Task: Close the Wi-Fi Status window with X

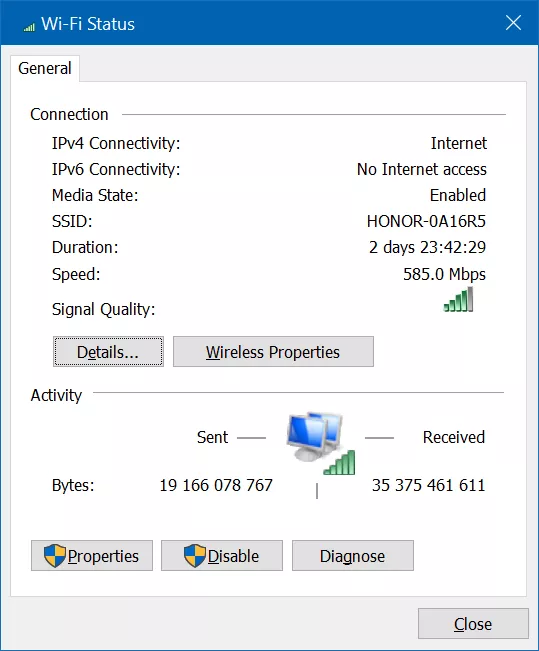Action: click(514, 23)
